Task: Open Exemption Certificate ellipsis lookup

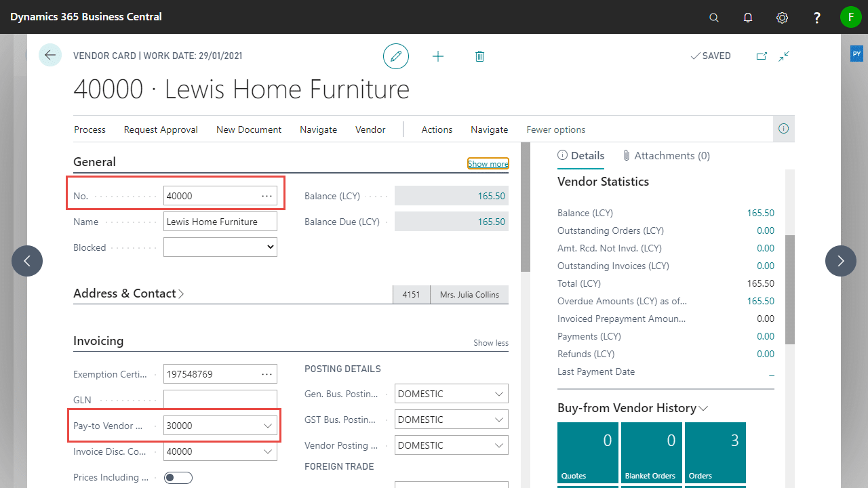Action: (x=267, y=374)
